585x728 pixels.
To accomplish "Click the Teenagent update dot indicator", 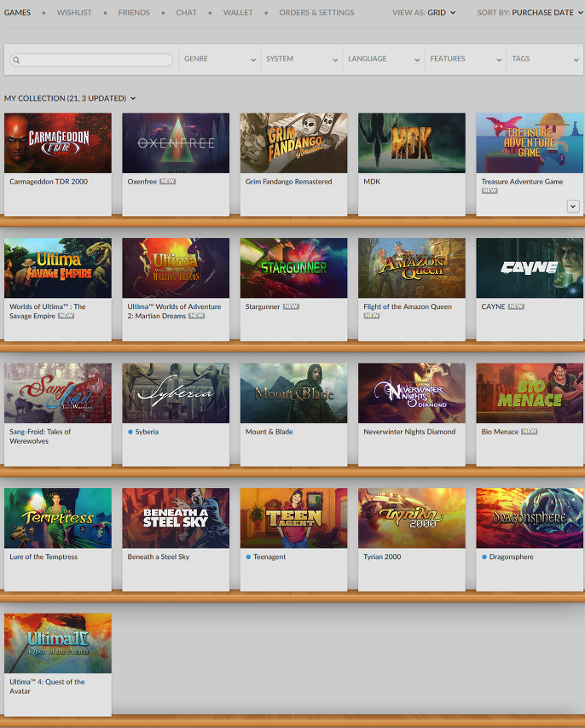I will point(248,556).
